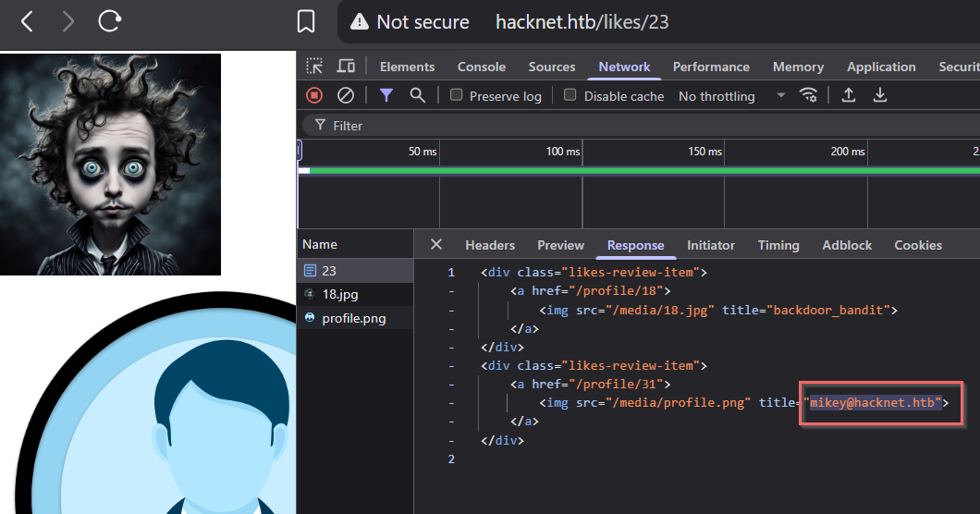Close the request details pane
Image resolution: width=980 pixels, height=514 pixels.
[x=436, y=245]
